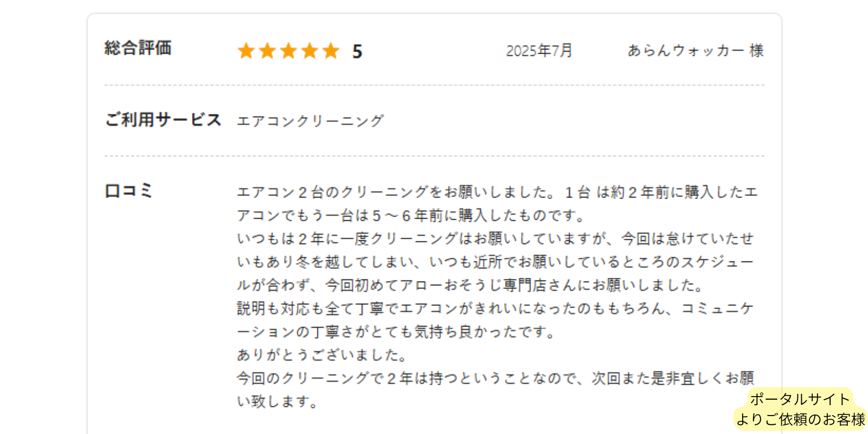Click the final line い致します。
Viewport: 868px width, 434px height.
point(277,402)
